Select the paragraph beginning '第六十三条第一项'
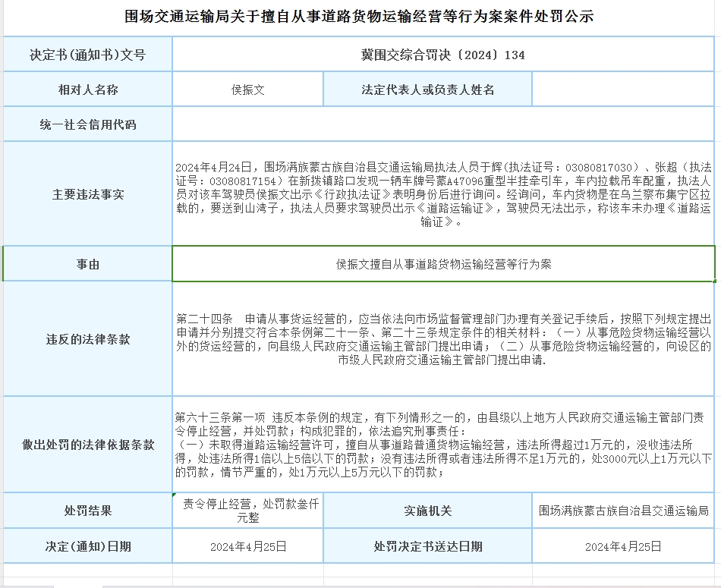 point(442,445)
